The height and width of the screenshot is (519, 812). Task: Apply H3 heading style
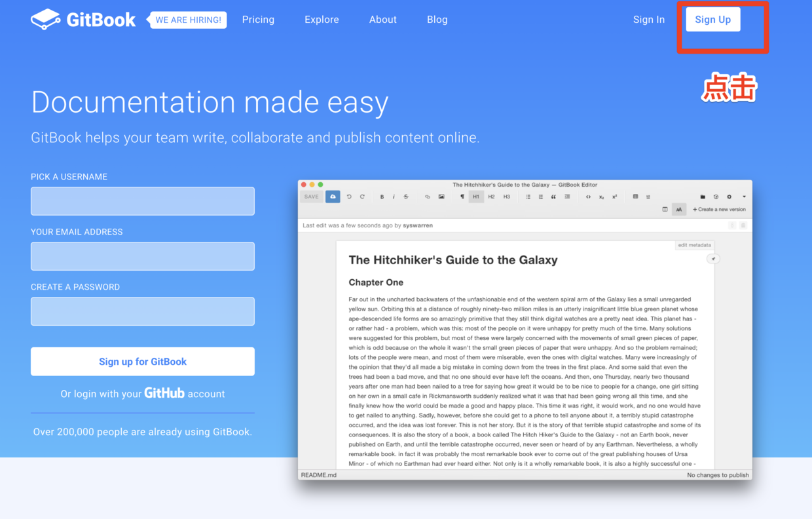pos(506,197)
